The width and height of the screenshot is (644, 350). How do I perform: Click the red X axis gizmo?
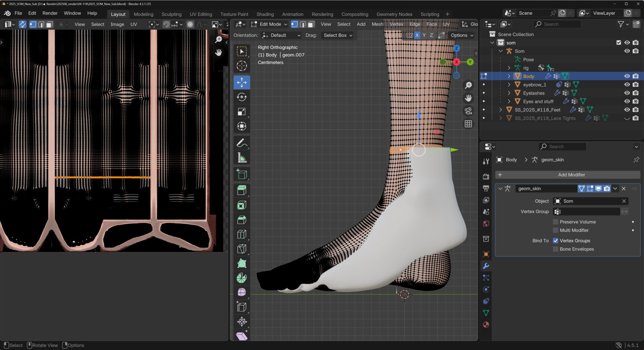456,62
